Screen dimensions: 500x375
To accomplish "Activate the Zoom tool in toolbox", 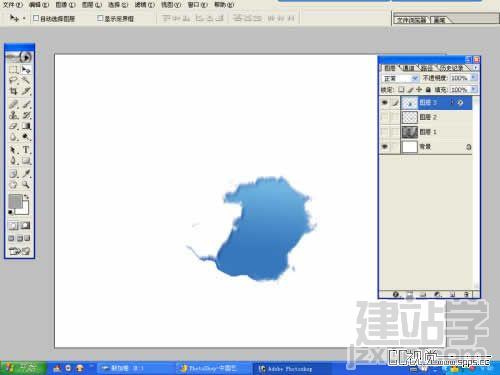I will click(26, 184).
